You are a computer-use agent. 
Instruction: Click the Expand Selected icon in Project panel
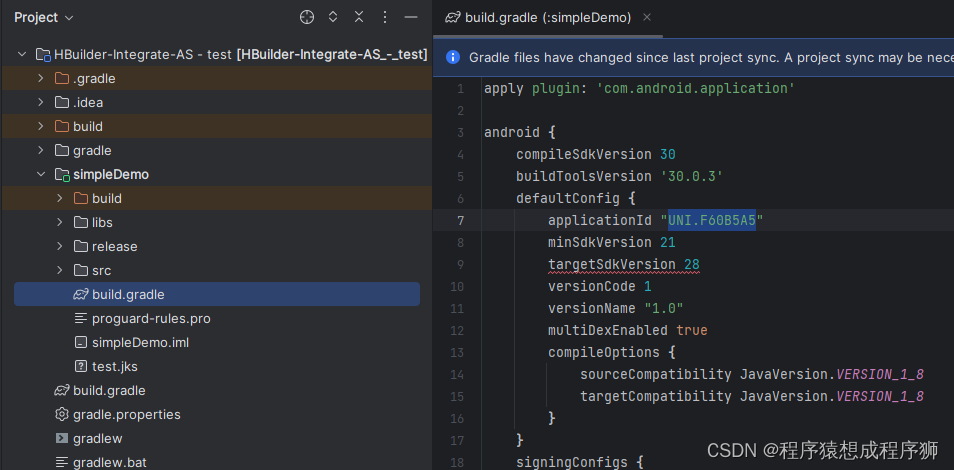(333, 17)
